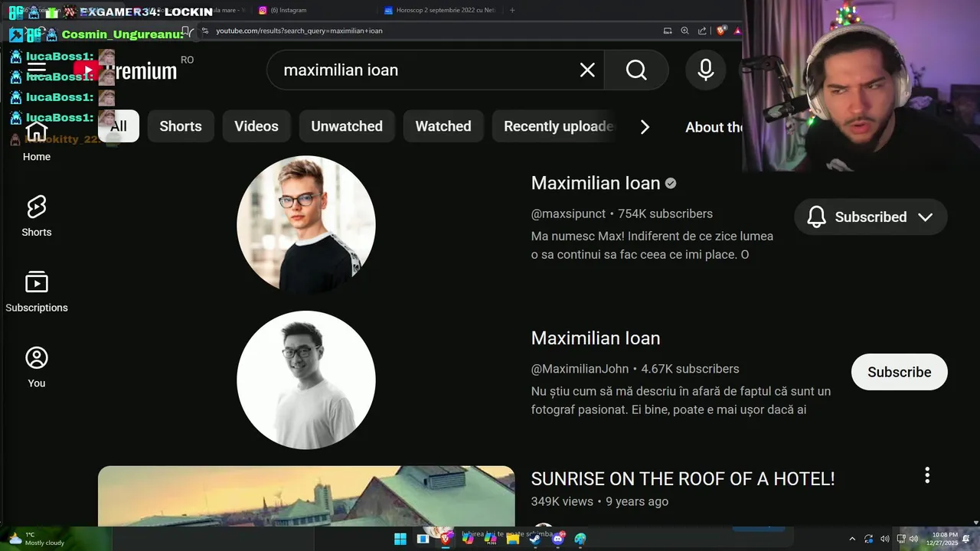Open Copilot from the taskbar
This screenshot has width=980, height=551.
[x=468, y=539]
